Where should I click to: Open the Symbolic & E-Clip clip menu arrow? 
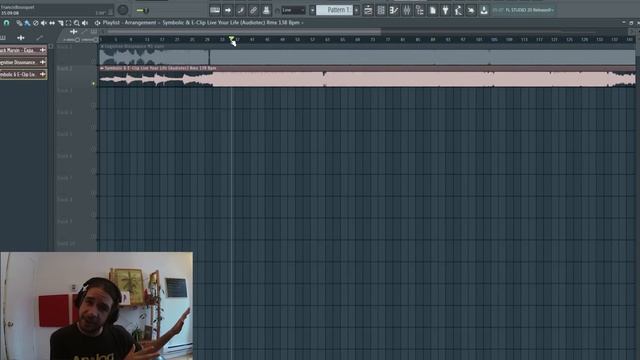[x=102, y=68]
